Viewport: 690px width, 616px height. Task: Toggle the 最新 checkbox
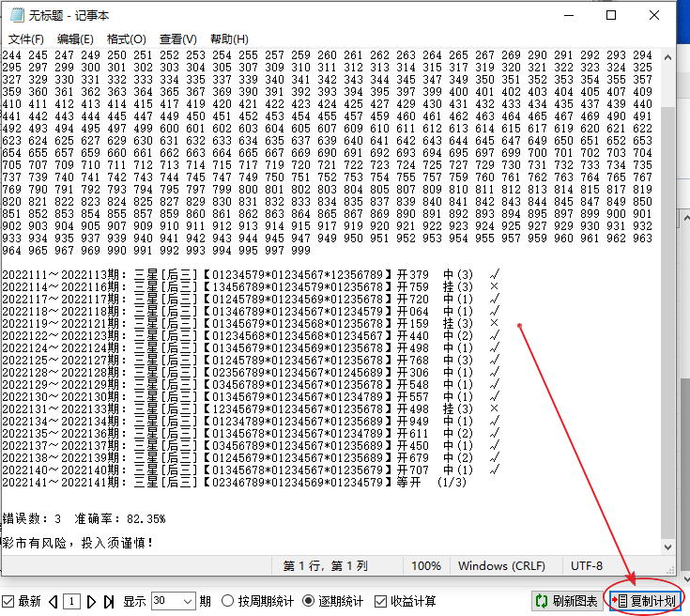[x=8, y=601]
